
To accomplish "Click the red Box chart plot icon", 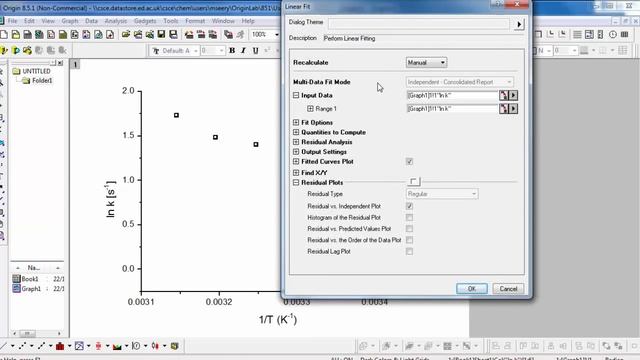I will 98,346.
